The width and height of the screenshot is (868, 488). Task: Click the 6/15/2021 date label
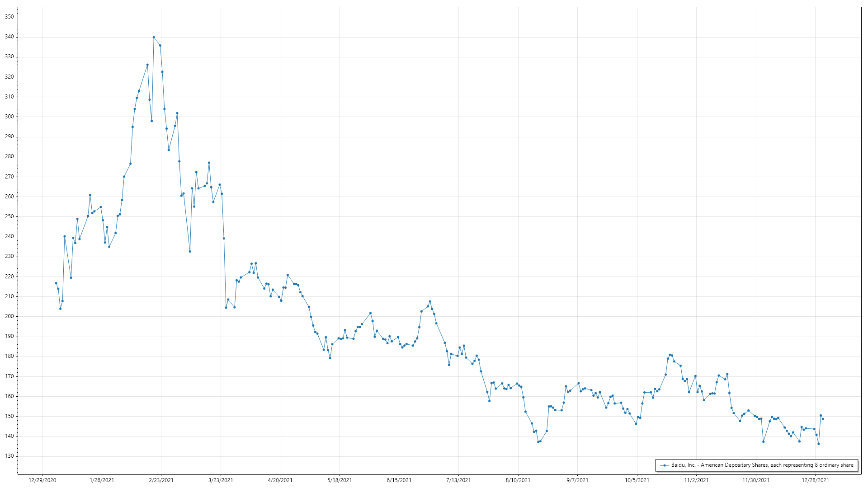(399, 480)
